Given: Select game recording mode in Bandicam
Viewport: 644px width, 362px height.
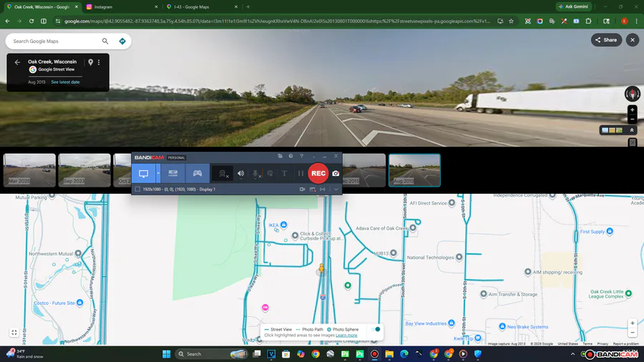Looking at the screenshot, I should click(x=197, y=174).
